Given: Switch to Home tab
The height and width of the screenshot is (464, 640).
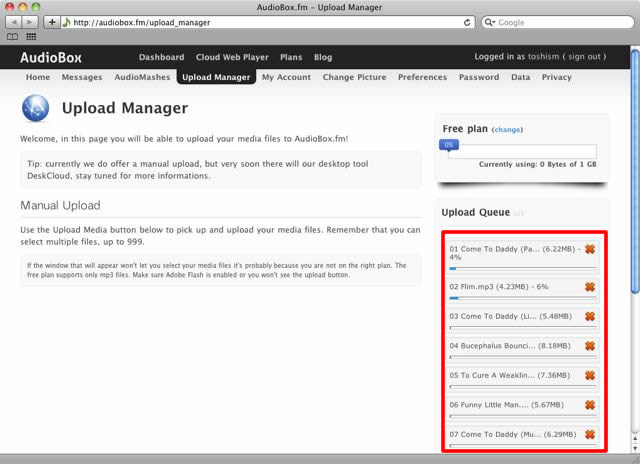Looking at the screenshot, I should click(x=38, y=77).
